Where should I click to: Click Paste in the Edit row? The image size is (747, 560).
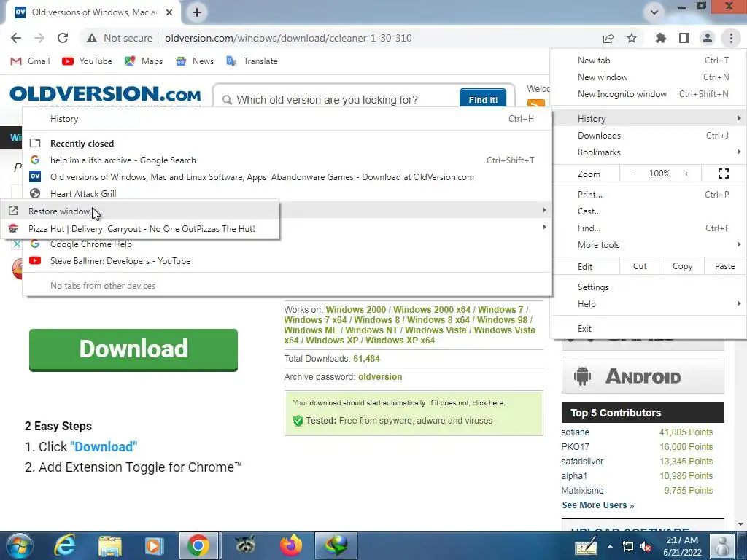(x=724, y=266)
